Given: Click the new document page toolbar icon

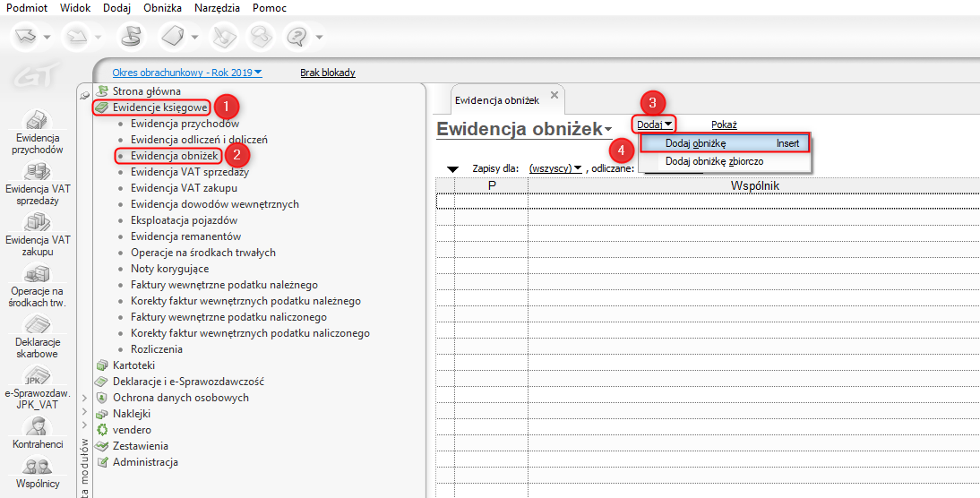Looking at the screenshot, I should (x=174, y=37).
